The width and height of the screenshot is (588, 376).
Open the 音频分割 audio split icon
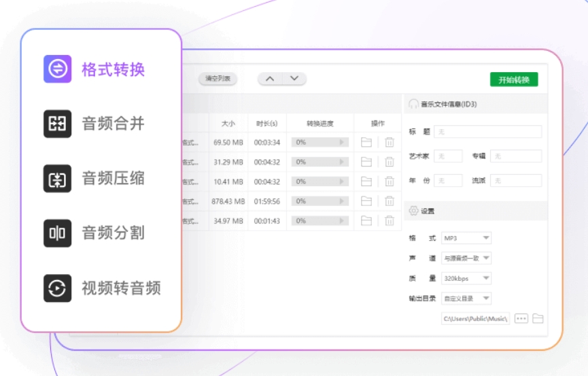tap(58, 233)
